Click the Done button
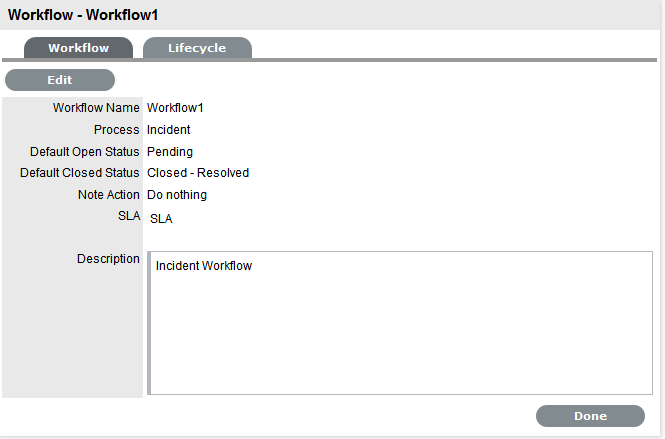665x439 pixels. 590,416
